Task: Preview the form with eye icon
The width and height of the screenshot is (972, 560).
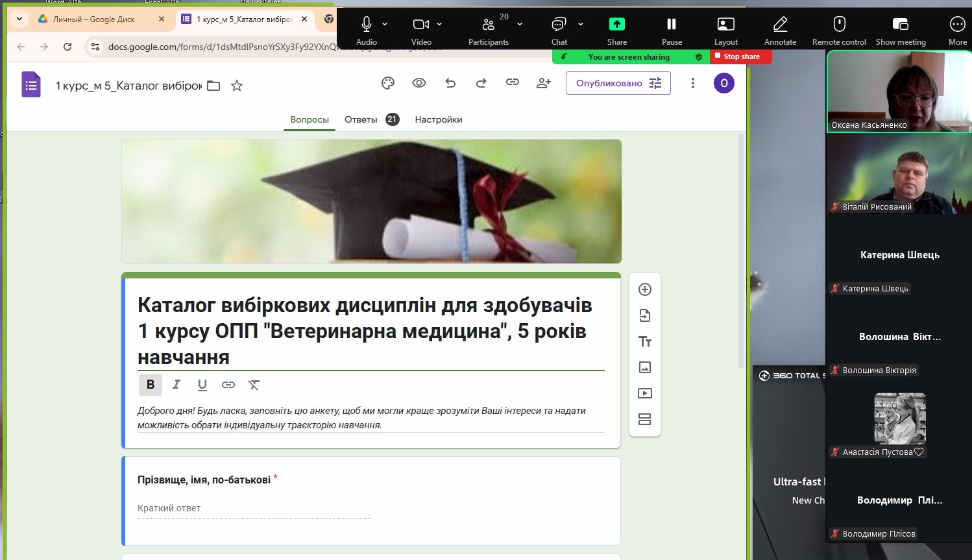Action: [419, 83]
